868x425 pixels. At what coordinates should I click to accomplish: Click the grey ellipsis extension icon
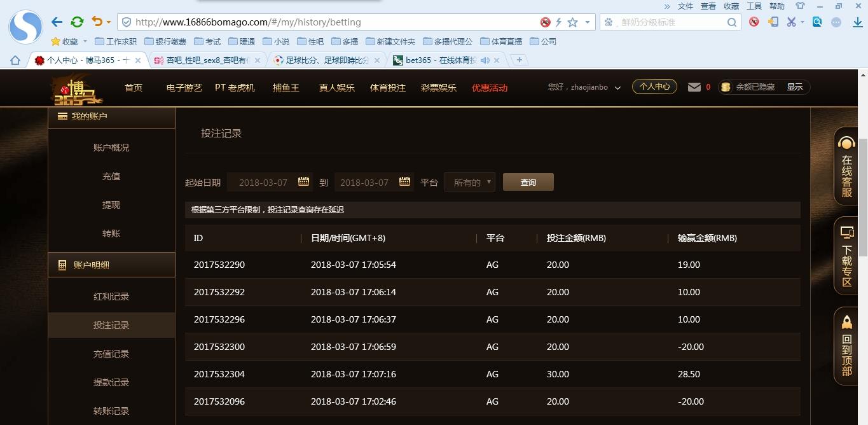point(837,22)
